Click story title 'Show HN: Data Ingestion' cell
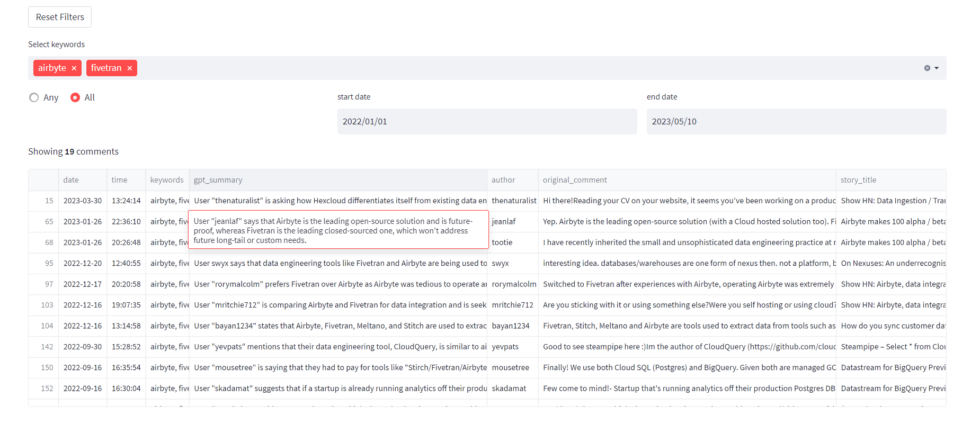This screenshot has width=980, height=424. 891,201
